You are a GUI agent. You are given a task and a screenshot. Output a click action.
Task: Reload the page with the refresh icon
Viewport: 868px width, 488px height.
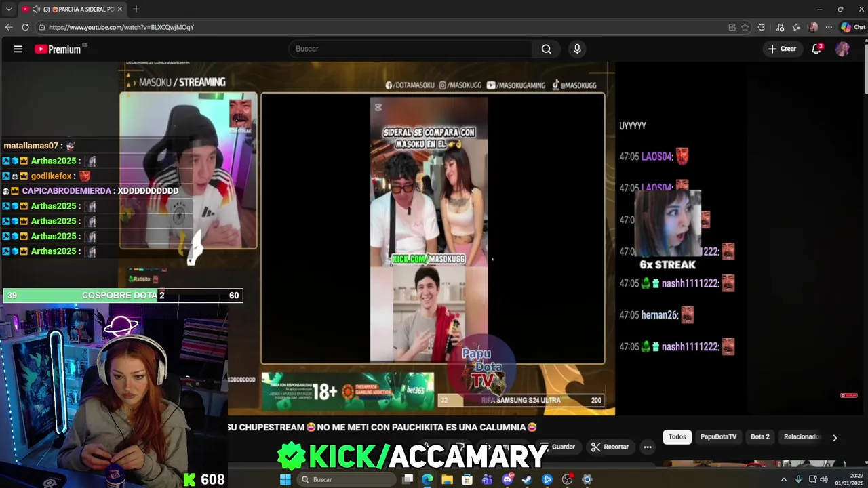25,27
